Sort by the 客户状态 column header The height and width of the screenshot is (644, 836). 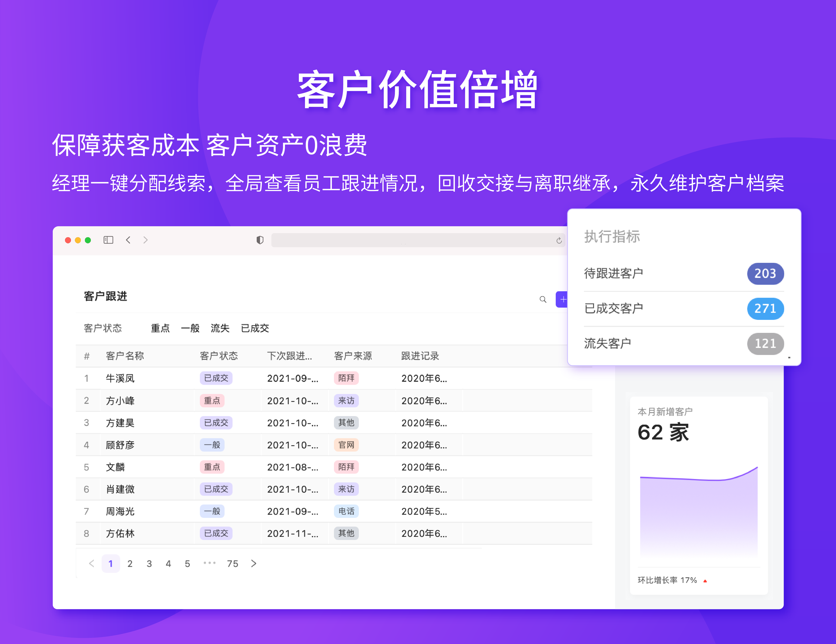pos(219,356)
